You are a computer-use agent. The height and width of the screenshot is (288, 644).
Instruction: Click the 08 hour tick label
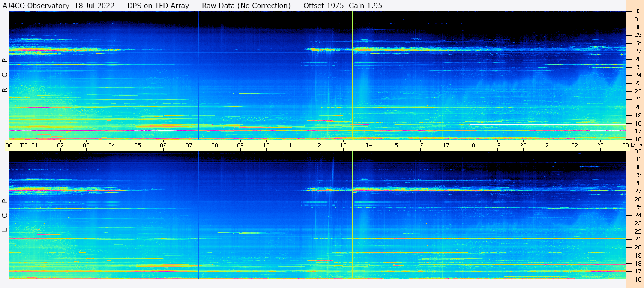point(215,145)
